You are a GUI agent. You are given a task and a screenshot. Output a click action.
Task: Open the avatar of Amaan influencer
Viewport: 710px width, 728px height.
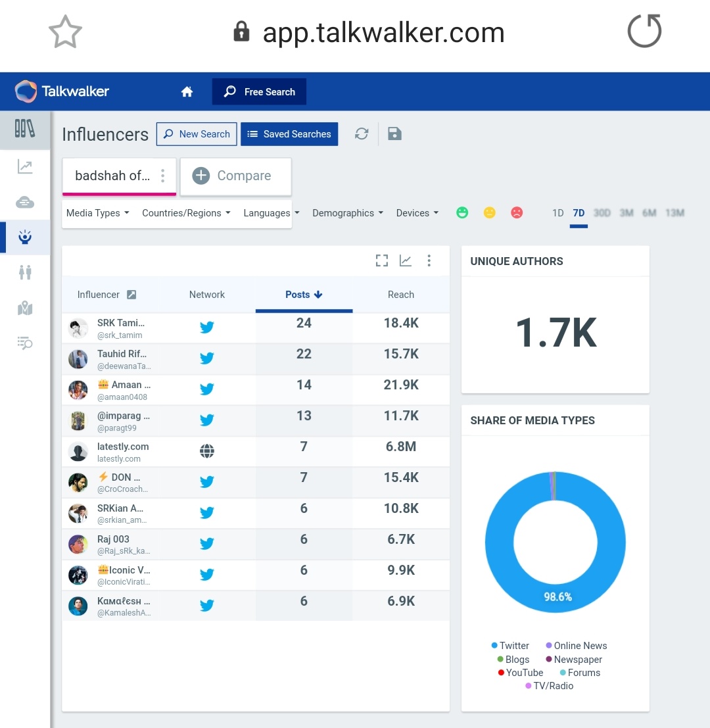click(x=78, y=390)
